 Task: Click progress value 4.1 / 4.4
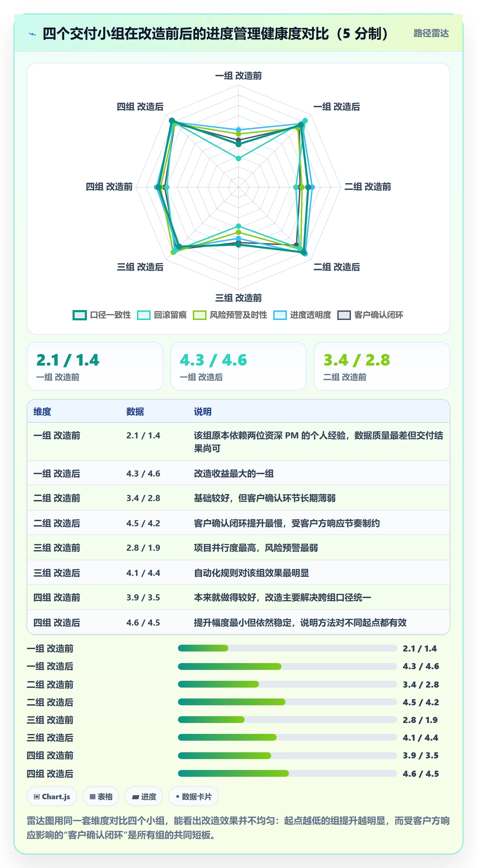[x=420, y=738]
